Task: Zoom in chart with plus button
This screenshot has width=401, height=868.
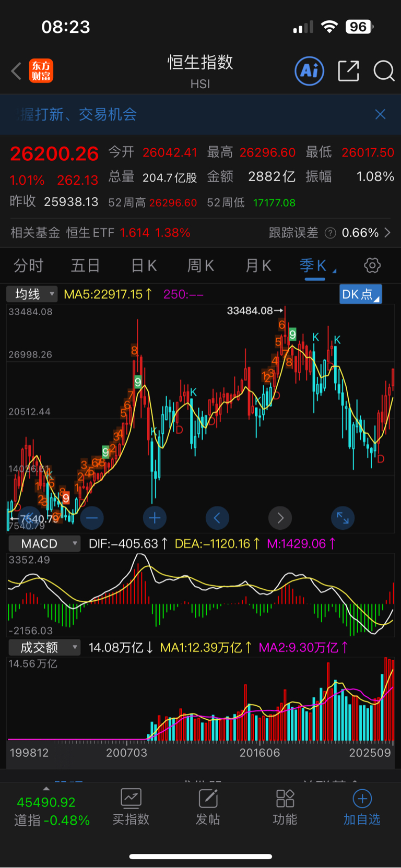Action: 155,518
